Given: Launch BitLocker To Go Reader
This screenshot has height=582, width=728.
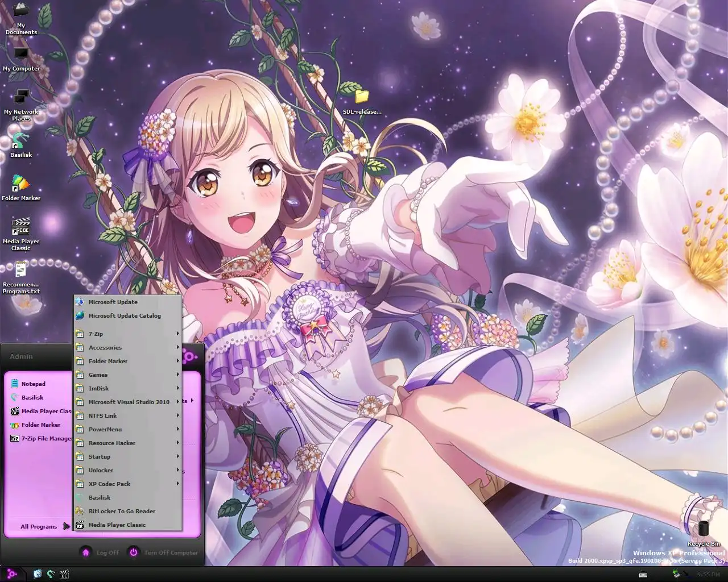Looking at the screenshot, I should tap(127, 511).
